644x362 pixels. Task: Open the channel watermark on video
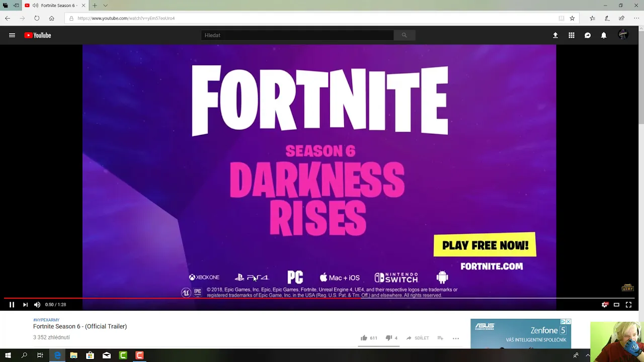[x=627, y=288]
